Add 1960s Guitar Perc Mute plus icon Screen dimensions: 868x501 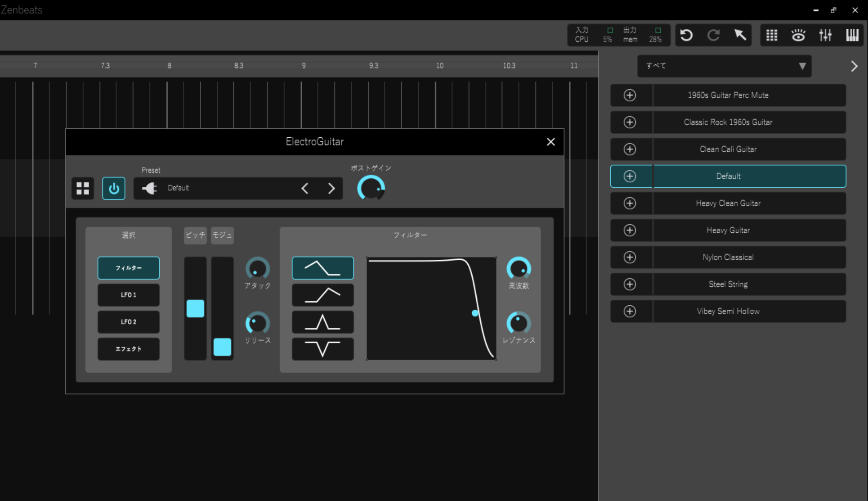[630, 95]
